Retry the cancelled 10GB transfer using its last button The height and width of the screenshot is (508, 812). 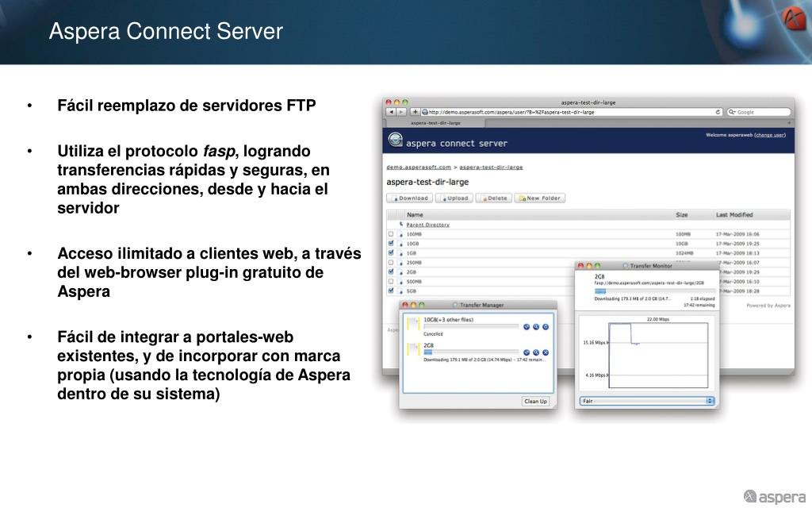coord(546,327)
